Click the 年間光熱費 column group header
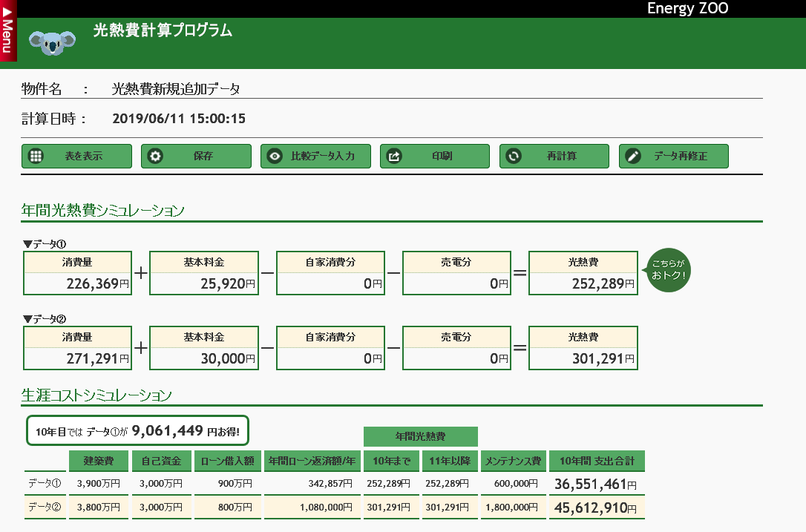Screen dimensions: 806x532 point(420,436)
